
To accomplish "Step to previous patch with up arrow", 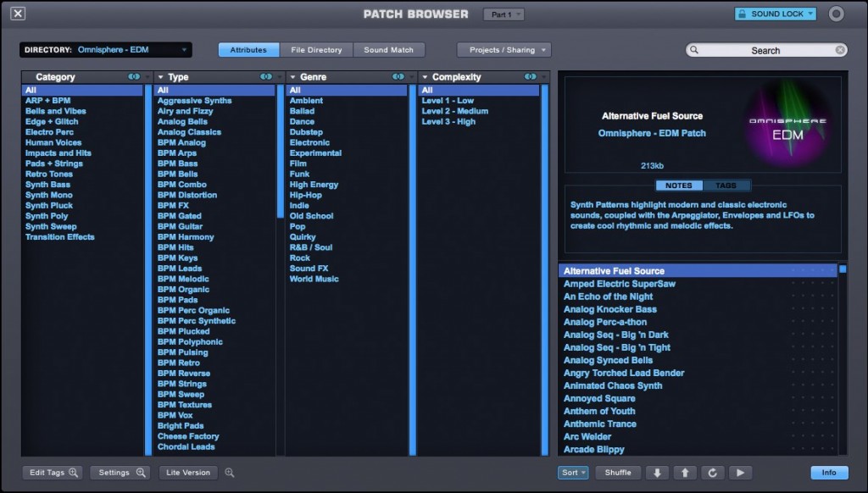I will 685,473.
